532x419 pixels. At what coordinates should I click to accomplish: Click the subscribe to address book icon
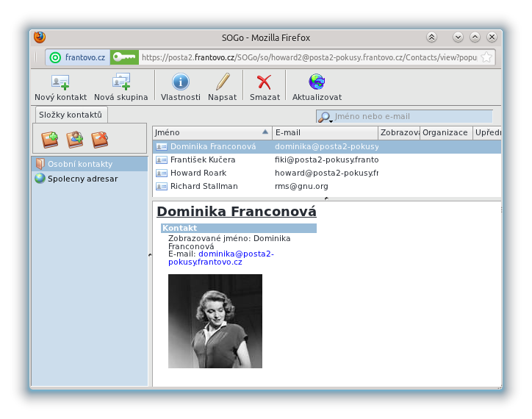[x=75, y=139]
